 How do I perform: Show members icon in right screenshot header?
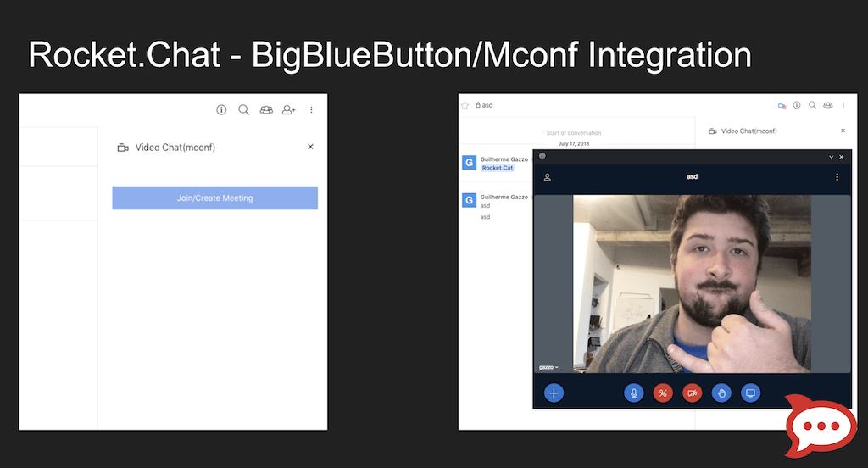tap(827, 104)
